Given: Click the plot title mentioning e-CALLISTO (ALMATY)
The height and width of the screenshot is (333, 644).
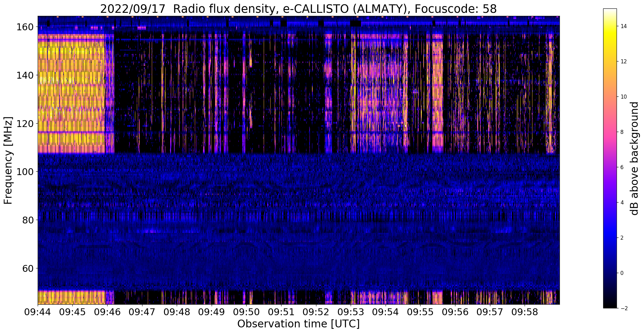Looking at the screenshot, I should 298,9.
